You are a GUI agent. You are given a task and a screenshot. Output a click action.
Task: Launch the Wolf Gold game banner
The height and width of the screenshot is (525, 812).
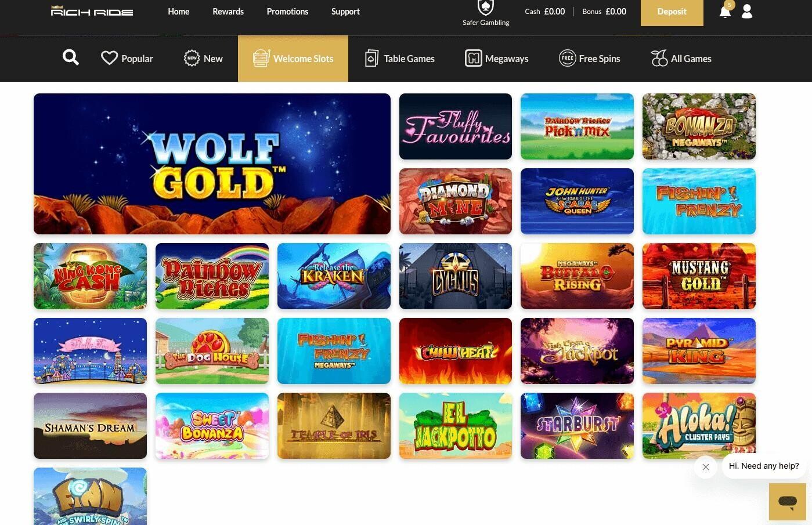212,164
